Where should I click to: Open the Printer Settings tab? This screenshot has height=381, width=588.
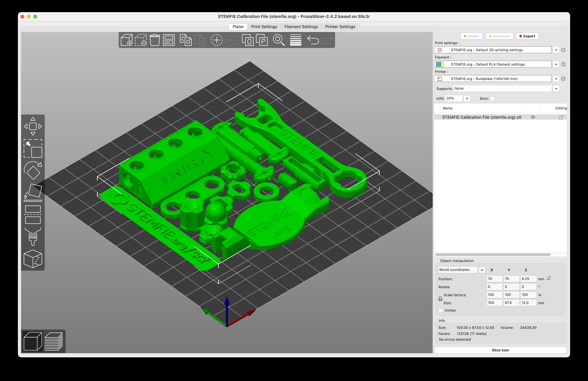point(340,27)
